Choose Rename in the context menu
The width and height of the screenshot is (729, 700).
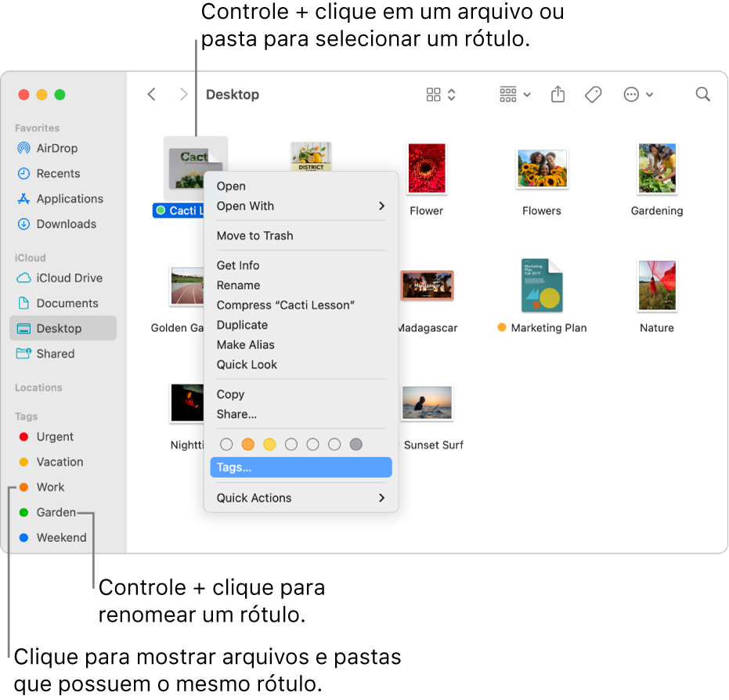coord(301,285)
